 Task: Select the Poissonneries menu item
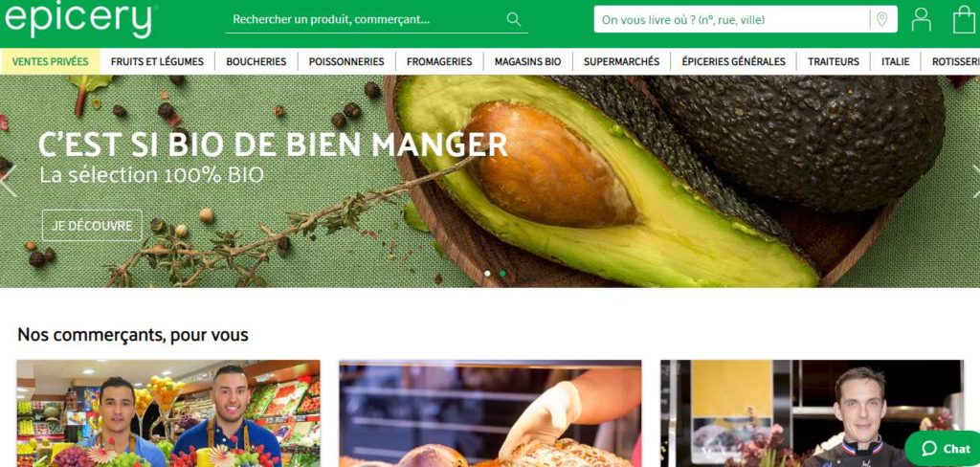pos(346,62)
